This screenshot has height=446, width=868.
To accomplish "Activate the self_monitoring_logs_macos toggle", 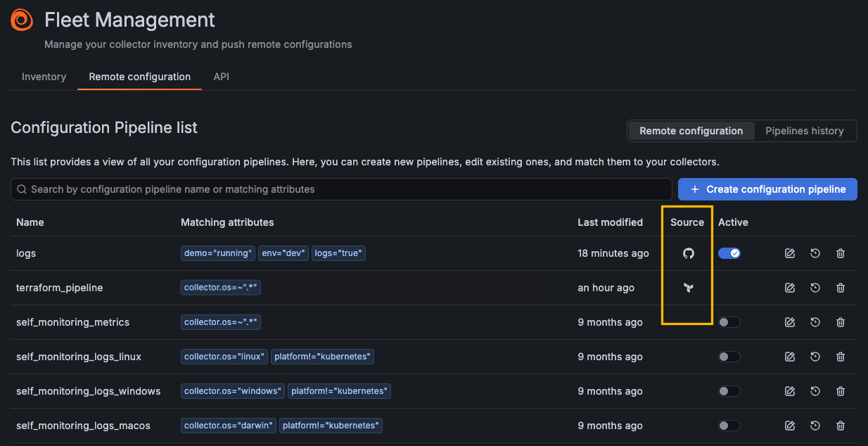I will 729,426.
